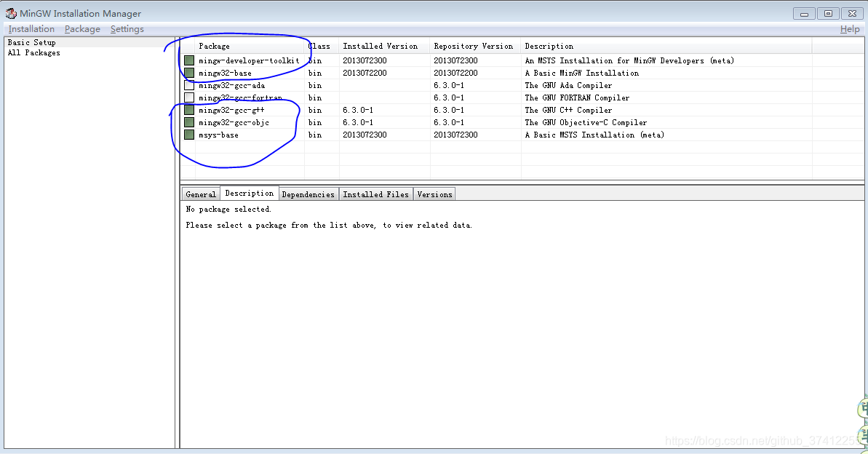Select the mingw32-base package name
The image size is (868, 454).
point(226,73)
